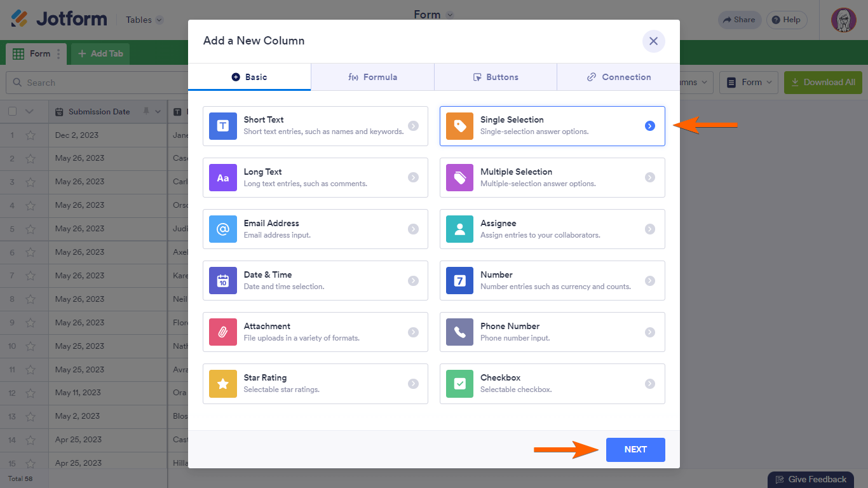Open the Connection tab
This screenshot has width=868, height=488.
point(618,77)
